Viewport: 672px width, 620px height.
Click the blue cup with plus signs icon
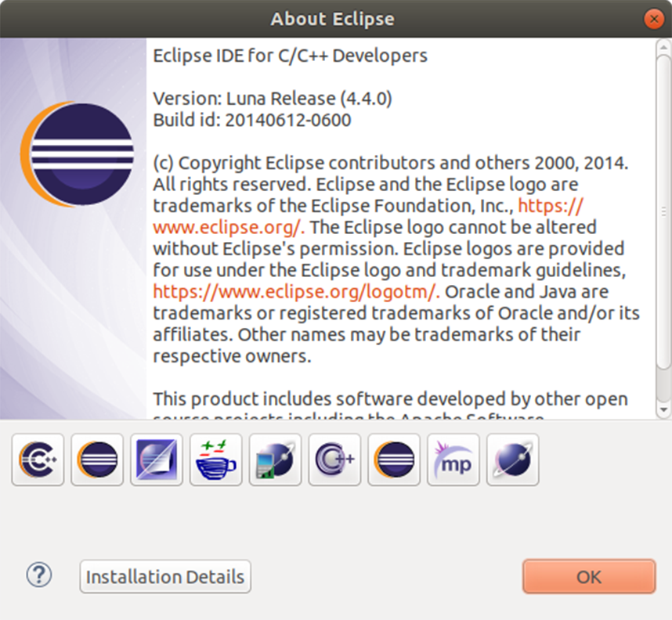tap(216, 460)
